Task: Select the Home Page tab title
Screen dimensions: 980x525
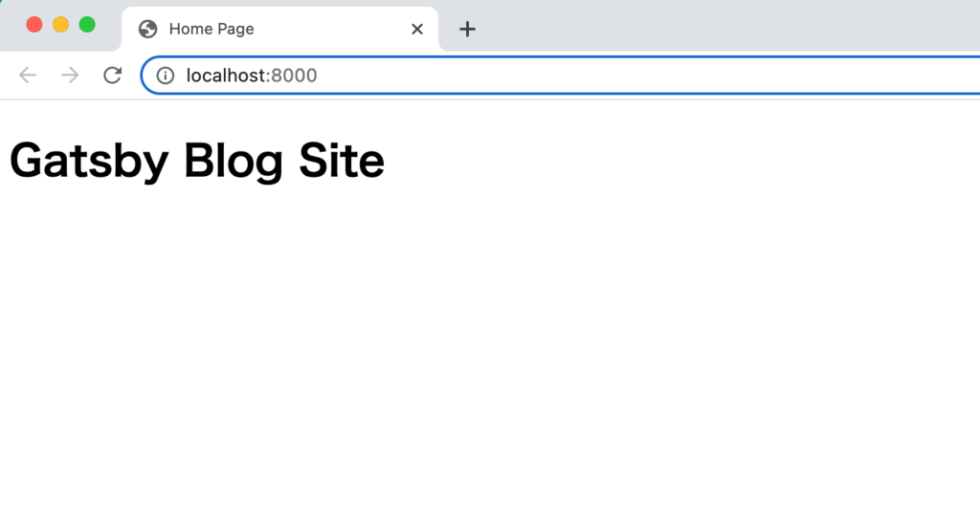Action: [212, 29]
